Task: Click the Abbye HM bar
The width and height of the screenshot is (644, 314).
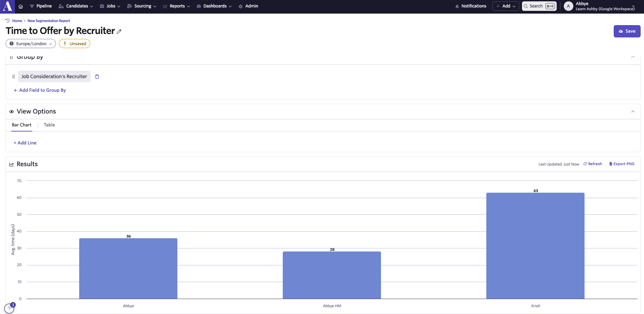Action: (x=332, y=275)
